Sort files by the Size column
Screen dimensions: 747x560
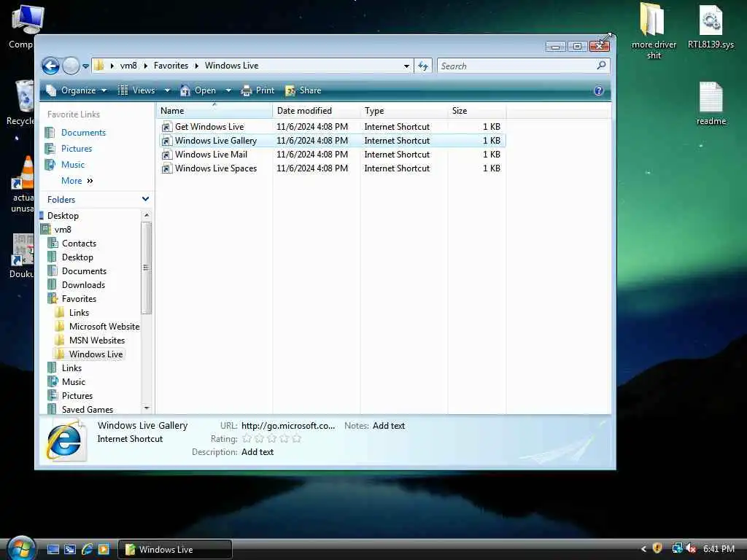(477, 111)
